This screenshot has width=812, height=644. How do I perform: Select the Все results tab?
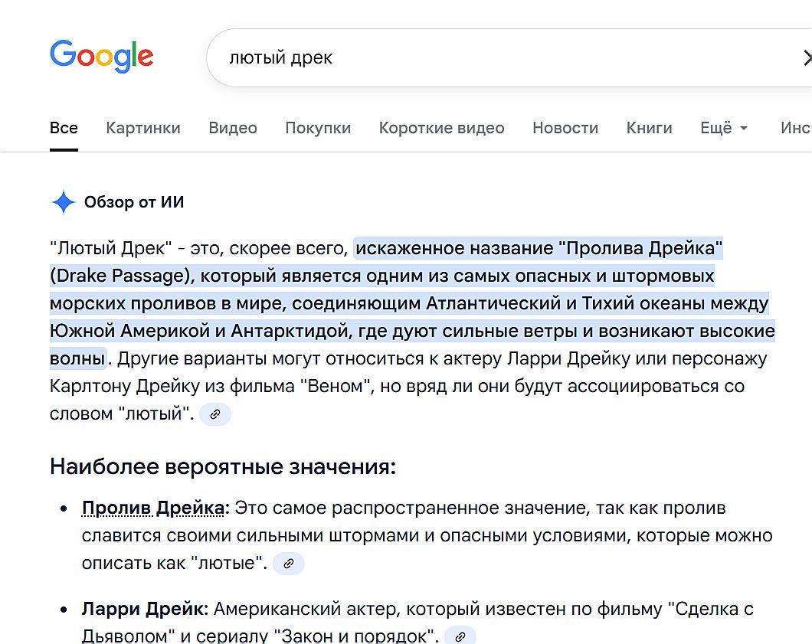[64, 128]
